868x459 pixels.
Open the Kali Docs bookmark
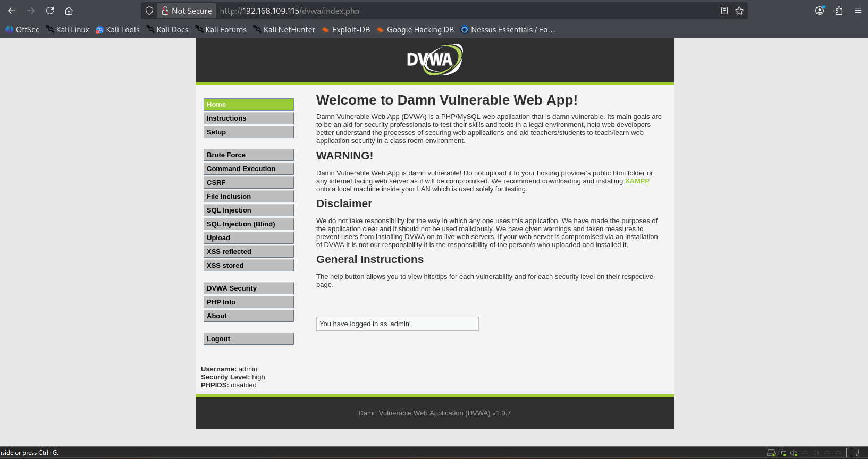[167, 30]
